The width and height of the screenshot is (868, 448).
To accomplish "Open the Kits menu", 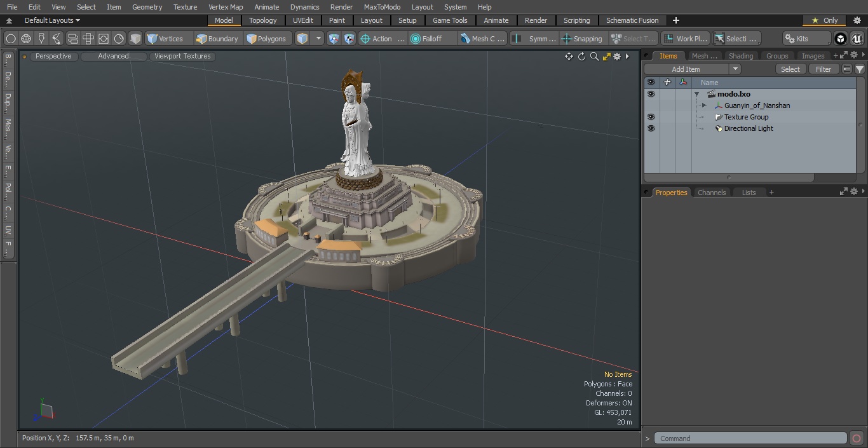I will (806, 39).
